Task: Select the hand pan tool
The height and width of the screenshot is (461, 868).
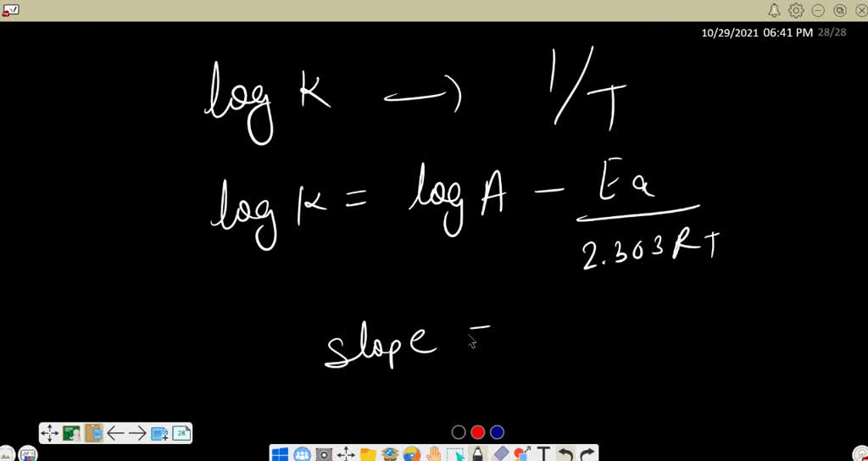Action: (x=433, y=454)
